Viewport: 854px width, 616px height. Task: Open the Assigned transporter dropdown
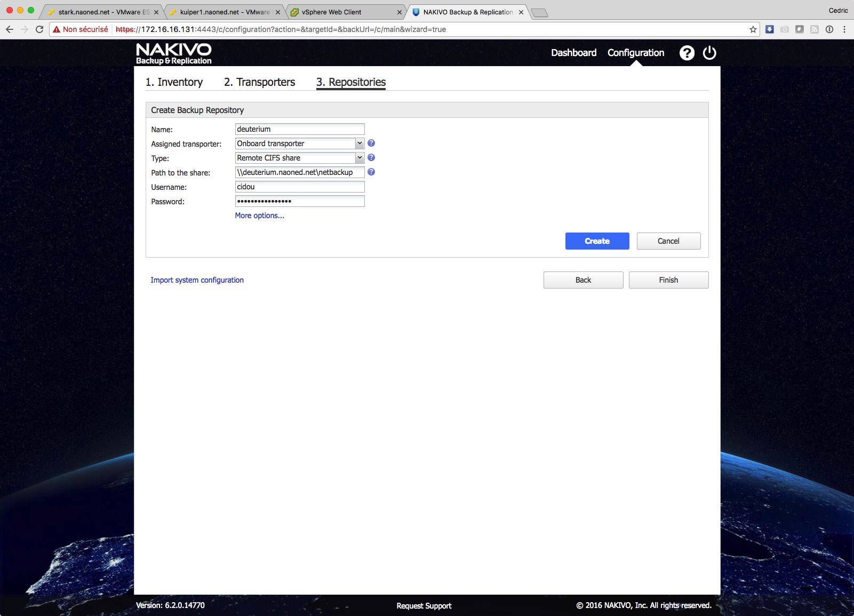pos(300,143)
